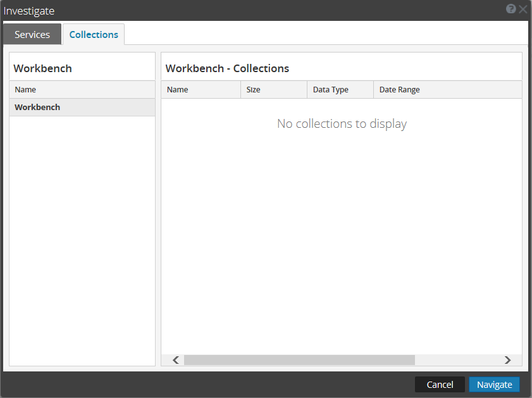Click the Investigate title text
This screenshot has width=532, height=398.
pos(29,10)
